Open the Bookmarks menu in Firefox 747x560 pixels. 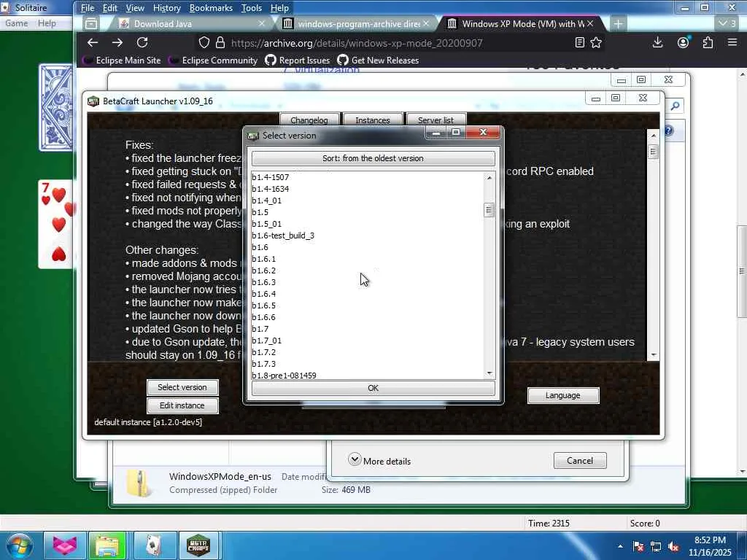(211, 8)
